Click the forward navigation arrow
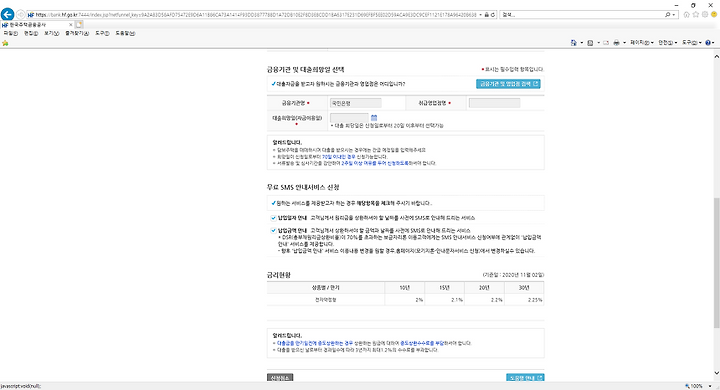 click(21, 15)
